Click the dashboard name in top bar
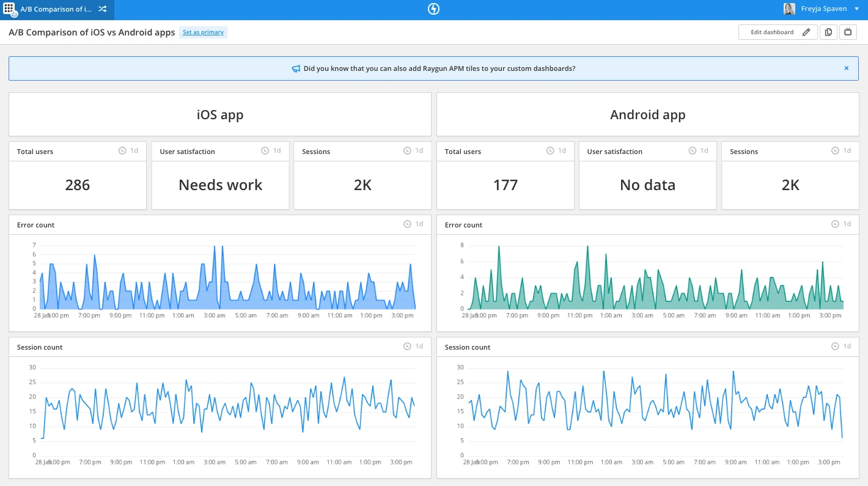868x486 pixels. pos(56,9)
